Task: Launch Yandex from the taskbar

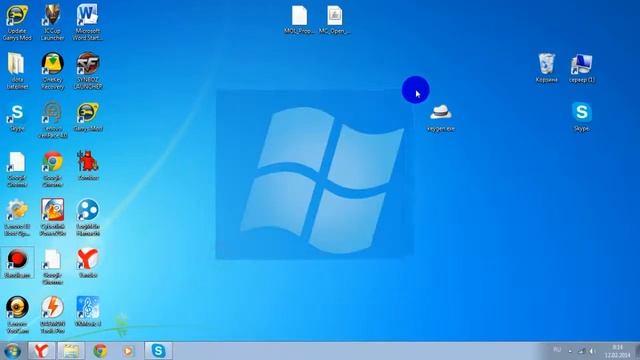Action: [42, 351]
